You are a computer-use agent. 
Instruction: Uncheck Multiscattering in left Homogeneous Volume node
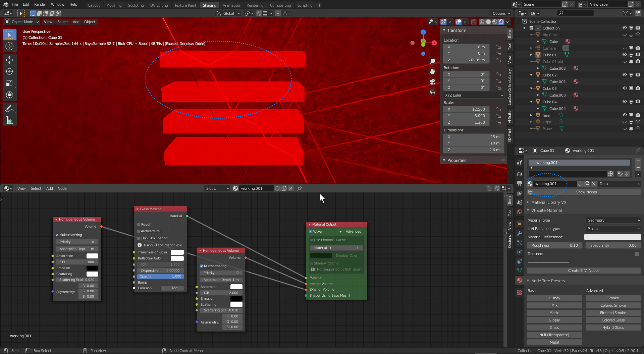[x=57, y=235]
